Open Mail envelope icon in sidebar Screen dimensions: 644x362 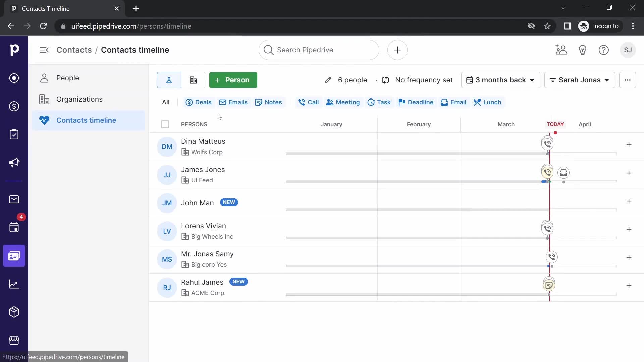[x=14, y=199]
